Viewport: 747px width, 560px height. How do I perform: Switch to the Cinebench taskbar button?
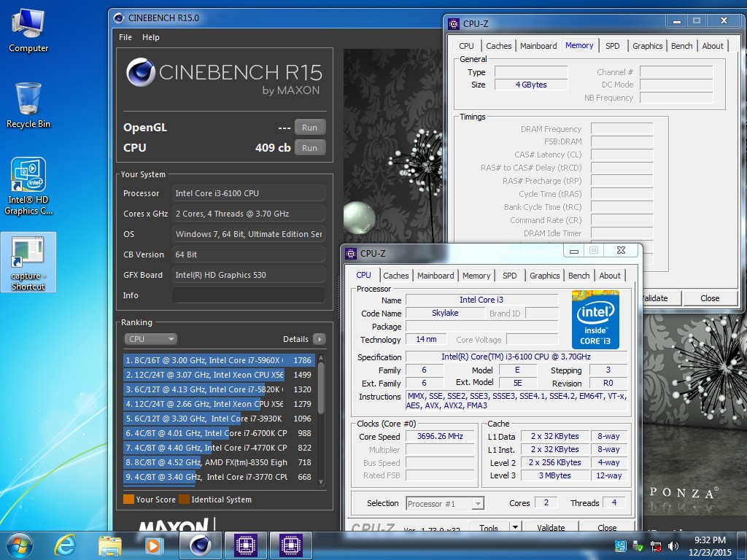coord(201,545)
